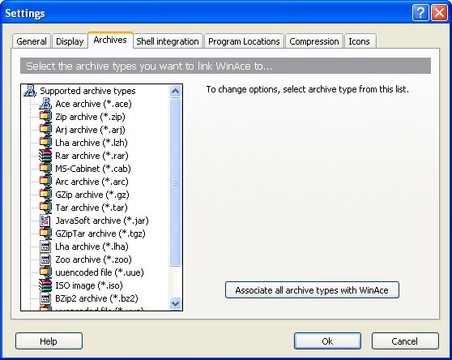
Task: Click the Ace archive (*.ace) icon
Action: pos(45,104)
